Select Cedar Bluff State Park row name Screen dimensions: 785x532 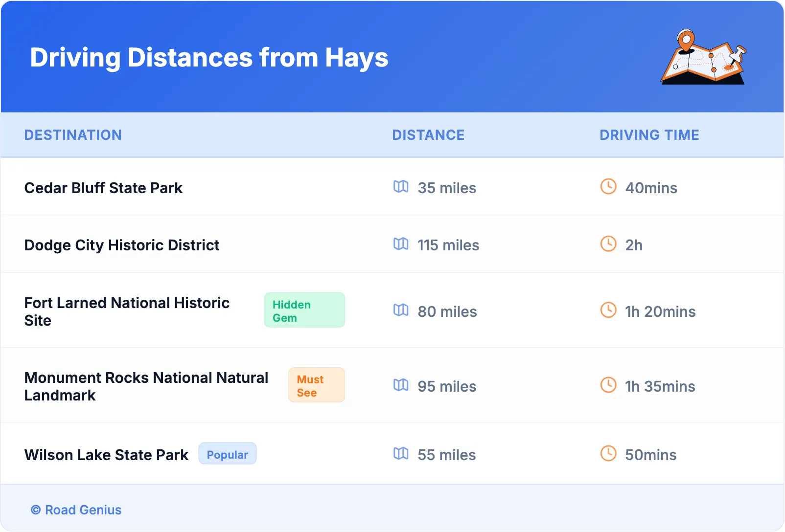[x=103, y=188]
